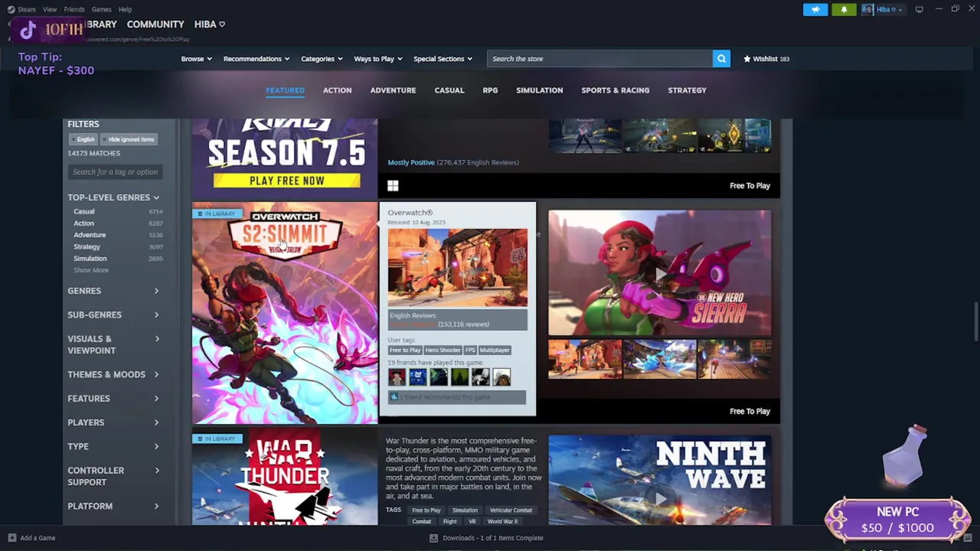Screen dimensions: 980x551
Task: Expand the TYPE filter section
Action: pyautogui.click(x=113, y=446)
